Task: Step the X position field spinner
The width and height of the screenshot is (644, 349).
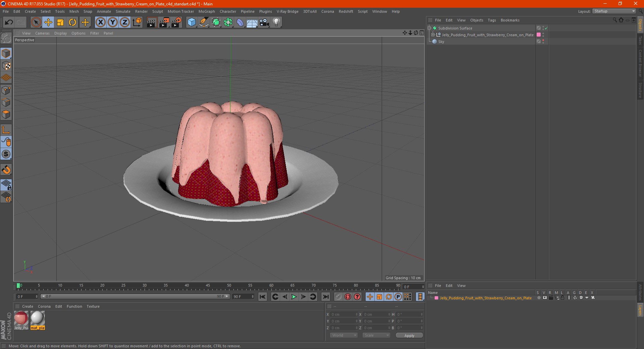Action: (x=356, y=314)
